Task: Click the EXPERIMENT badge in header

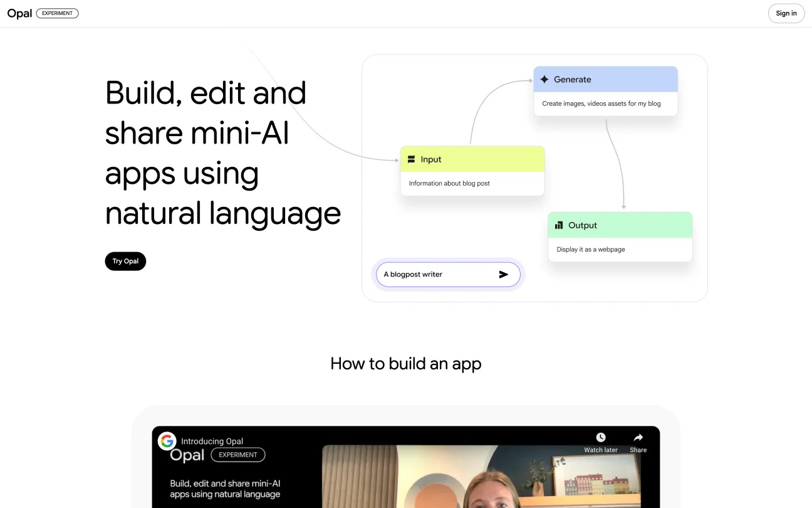Action: 58,13
